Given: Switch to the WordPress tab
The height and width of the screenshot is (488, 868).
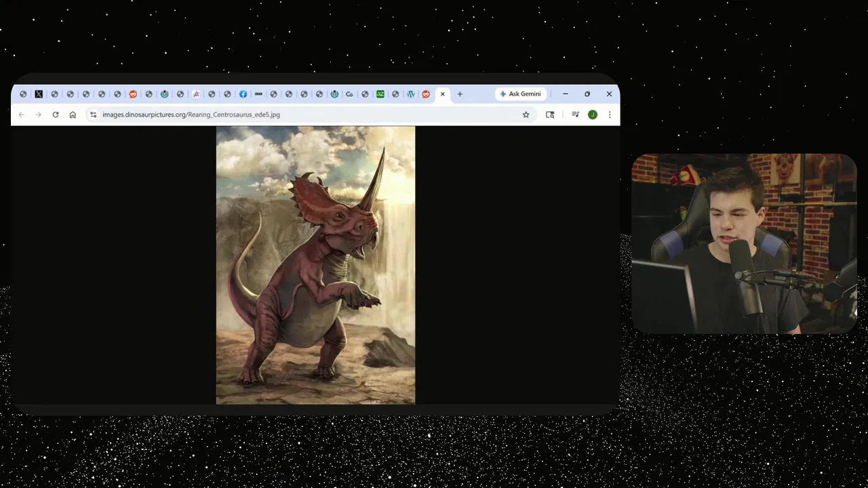Looking at the screenshot, I should [x=410, y=94].
